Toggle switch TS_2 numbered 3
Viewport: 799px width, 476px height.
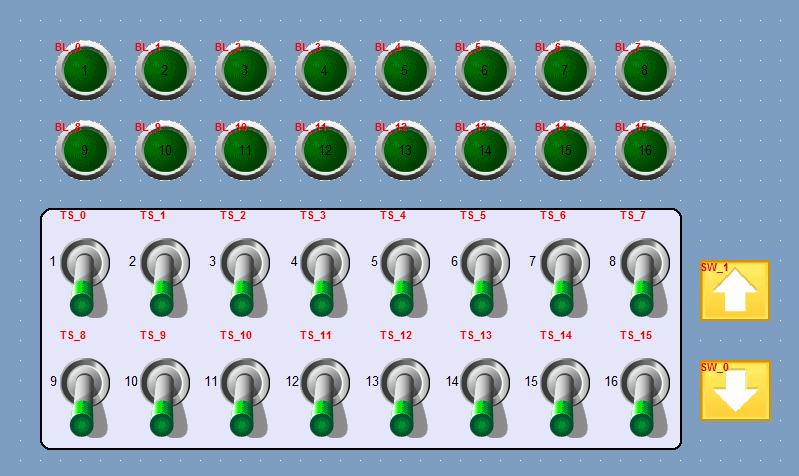click(x=244, y=278)
